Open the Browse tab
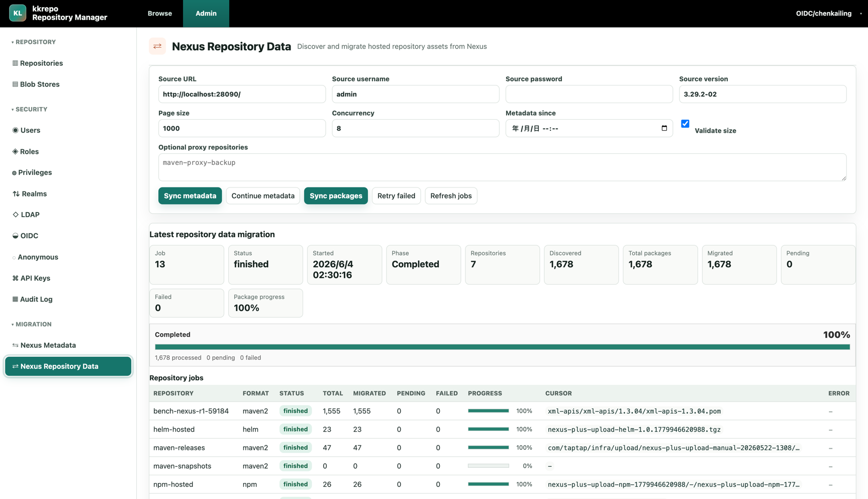 coord(160,14)
